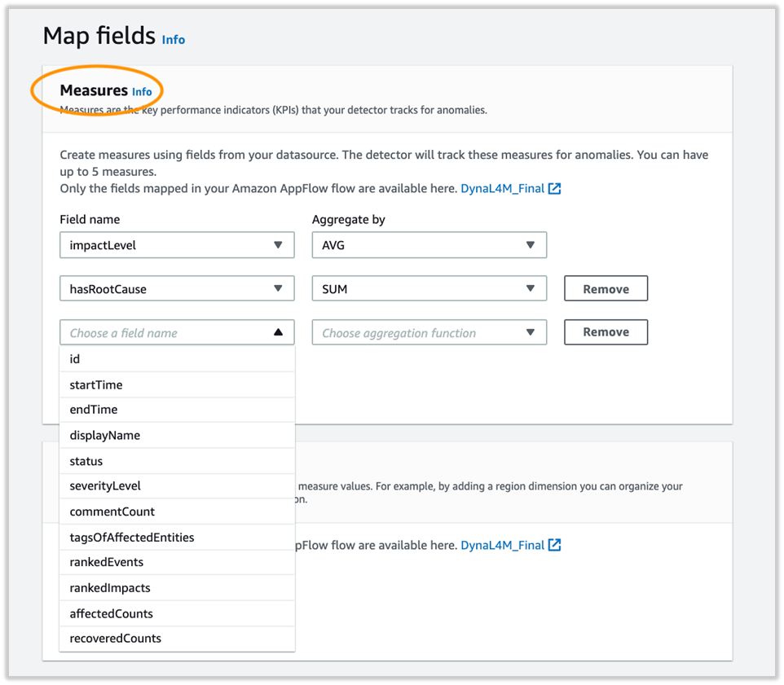Viewport: 784px width, 685px height.
Task: Open the AVG aggregate dropdown
Action: click(429, 245)
